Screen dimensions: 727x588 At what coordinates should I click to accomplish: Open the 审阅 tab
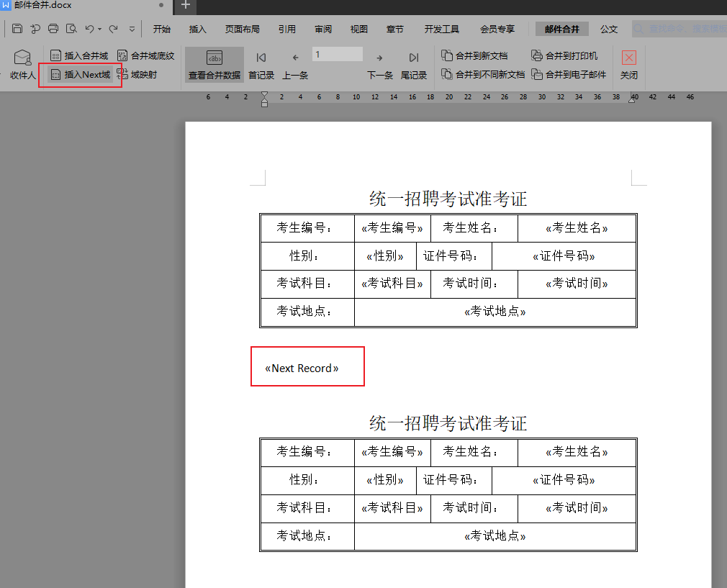(323, 30)
